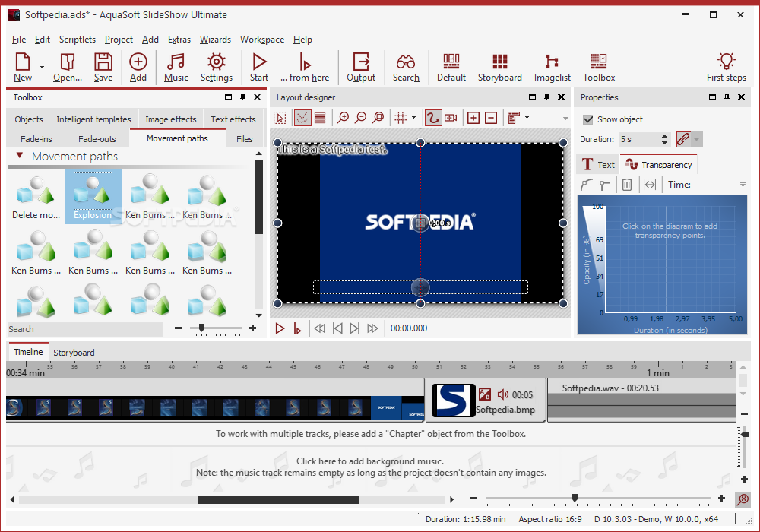The width and height of the screenshot is (760, 532).
Task: Switch to Storyboard layout icon
Action: 500,67
